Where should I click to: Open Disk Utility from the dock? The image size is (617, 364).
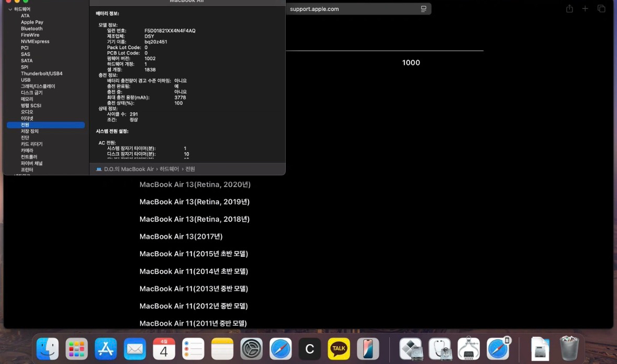click(x=440, y=349)
